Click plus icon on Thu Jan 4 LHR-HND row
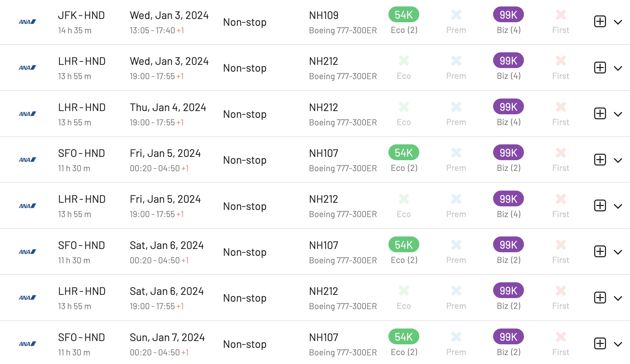This screenshot has height=364, width=630. coord(600,114)
